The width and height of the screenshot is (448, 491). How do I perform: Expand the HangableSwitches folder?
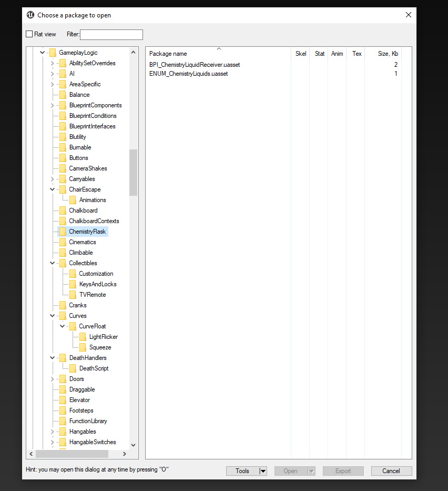coord(52,442)
